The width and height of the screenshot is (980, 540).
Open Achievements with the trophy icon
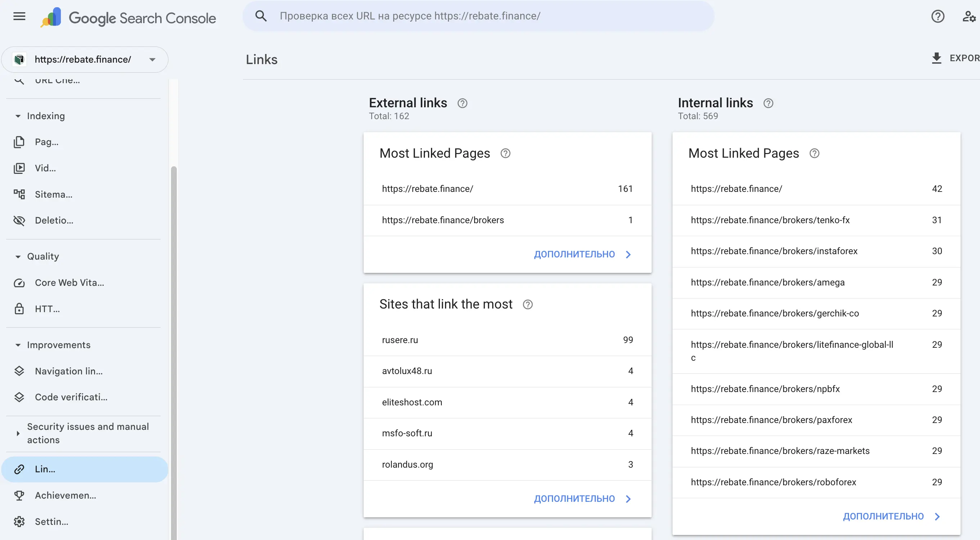point(66,495)
